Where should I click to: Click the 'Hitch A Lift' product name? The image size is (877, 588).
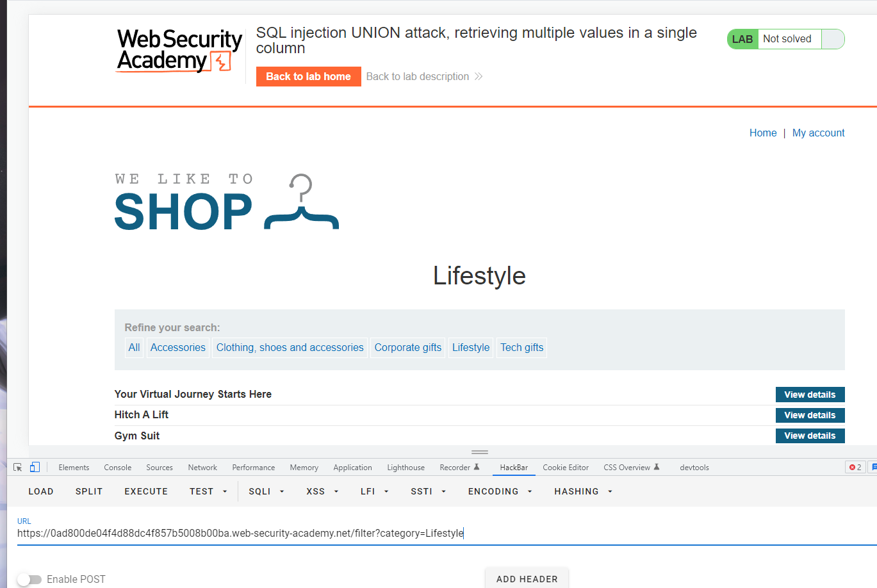click(x=142, y=414)
